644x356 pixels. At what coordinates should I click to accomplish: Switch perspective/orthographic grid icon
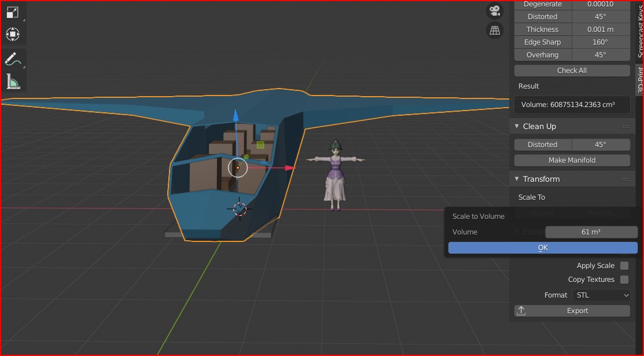click(495, 30)
